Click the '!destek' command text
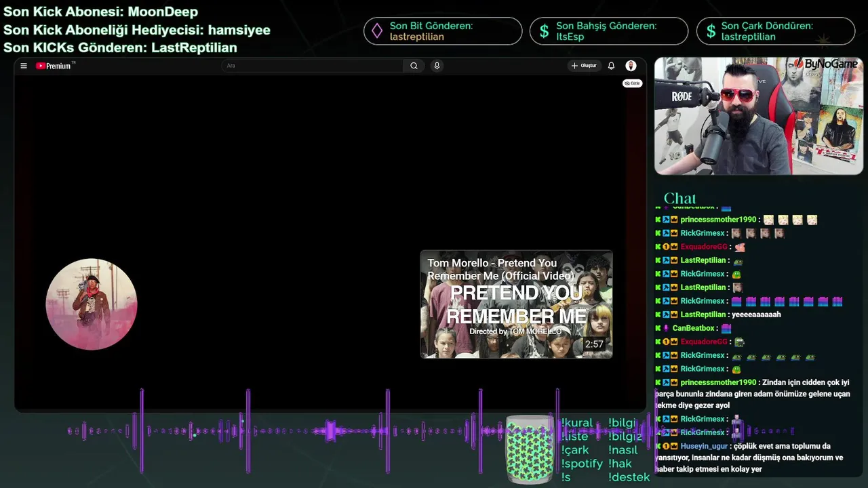Viewport: 868px width, 488px height. 629,477
